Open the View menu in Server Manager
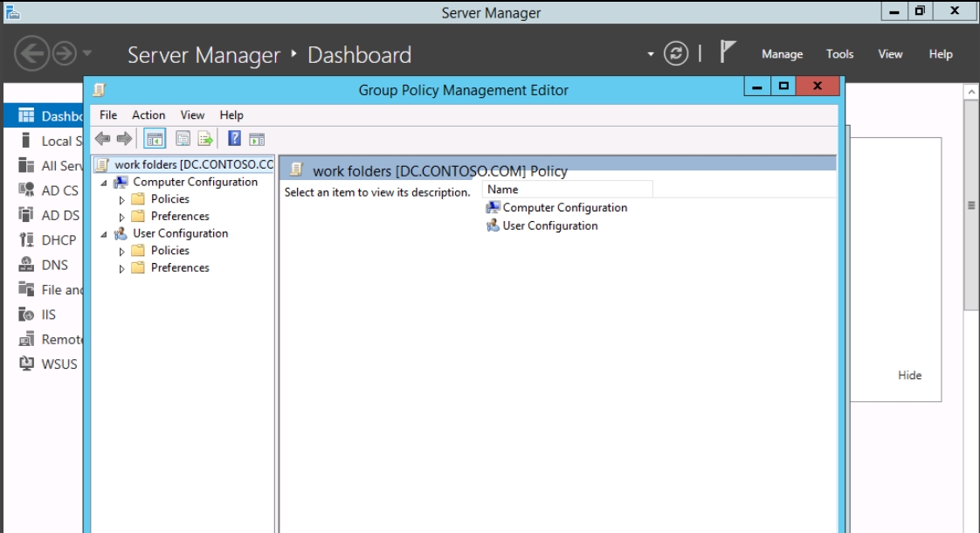Screen dimensions: 980x533 tap(890, 54)
